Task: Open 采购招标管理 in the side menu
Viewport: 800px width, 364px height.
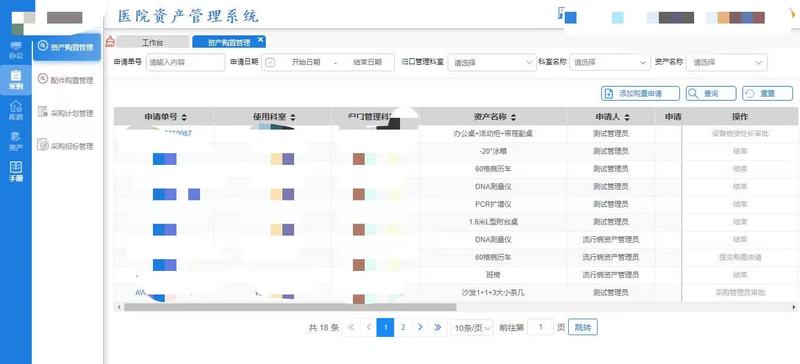Action: pyautogui.click(x=66, y=146)
